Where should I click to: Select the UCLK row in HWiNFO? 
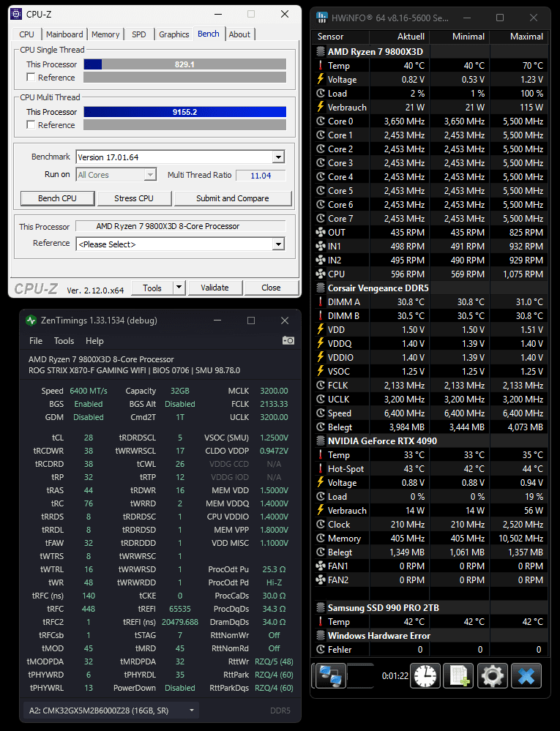coord(430,399)
